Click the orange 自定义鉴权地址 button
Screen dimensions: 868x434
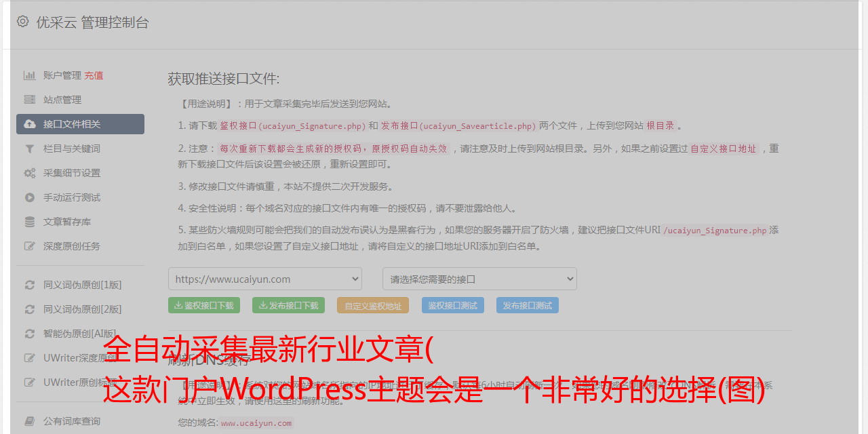point(373,305)
